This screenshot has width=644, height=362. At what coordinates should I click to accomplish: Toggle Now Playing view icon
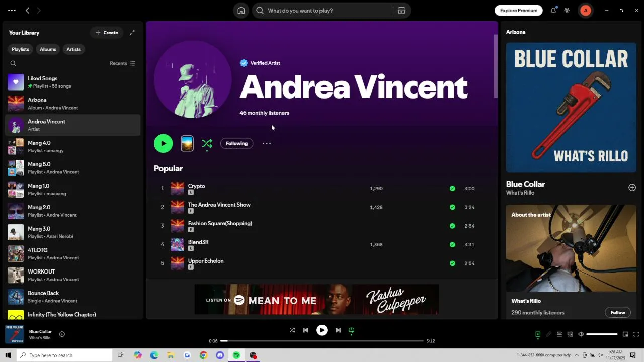[538, 334]
